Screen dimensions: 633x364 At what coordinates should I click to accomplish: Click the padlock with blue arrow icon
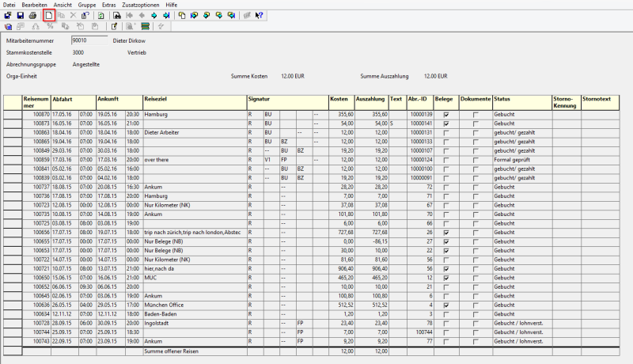point(85,16)
